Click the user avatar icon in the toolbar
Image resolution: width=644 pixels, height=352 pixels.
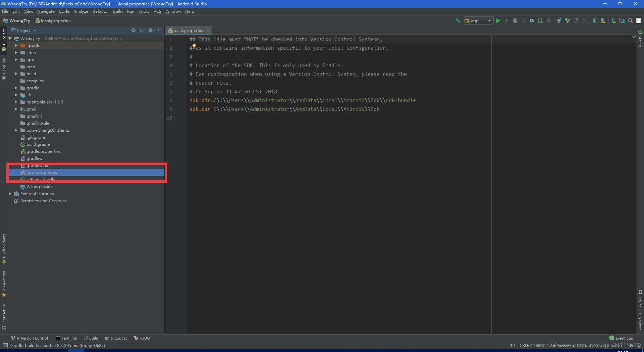point(639,21)
